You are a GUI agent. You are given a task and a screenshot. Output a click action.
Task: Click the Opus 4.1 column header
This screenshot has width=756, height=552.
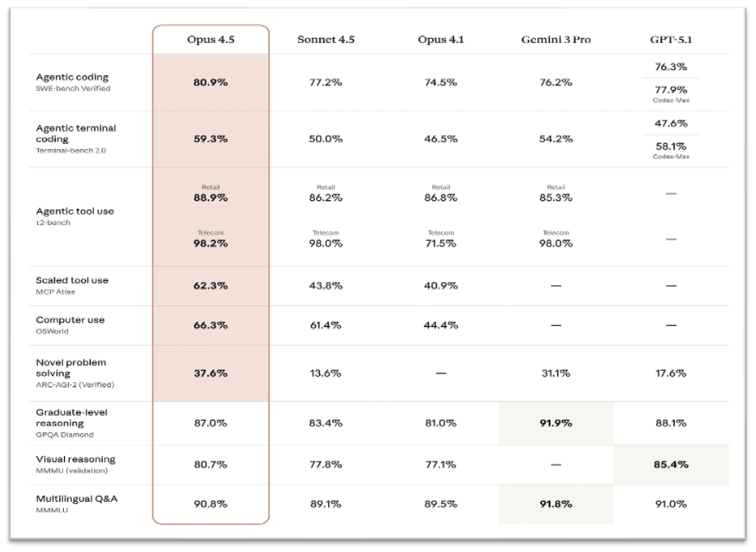click(x=440, y=40)
